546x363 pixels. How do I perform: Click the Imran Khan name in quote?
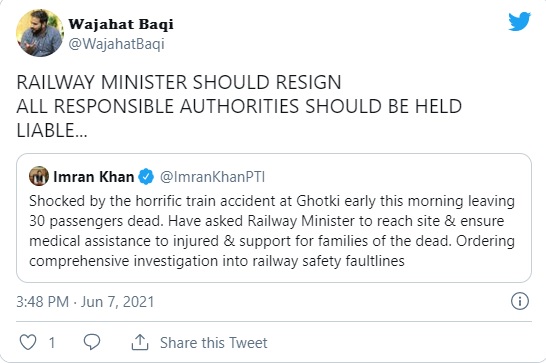94,177
